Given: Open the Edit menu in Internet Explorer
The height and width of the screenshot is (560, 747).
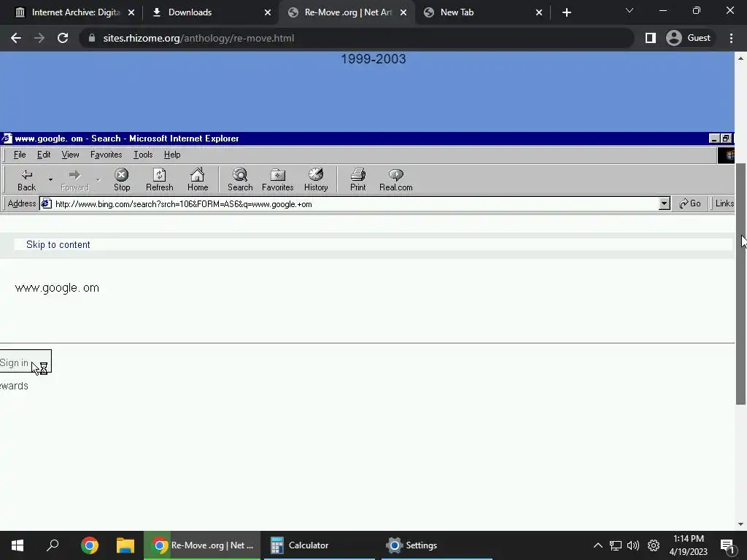Looking at the screenshot, I should (44, 155).
